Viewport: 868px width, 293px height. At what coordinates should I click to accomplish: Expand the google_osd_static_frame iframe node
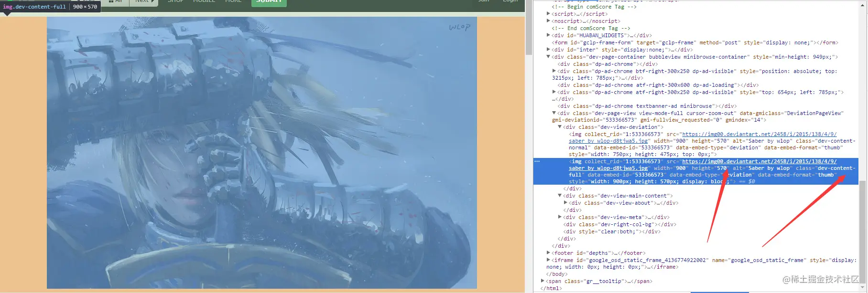[x=548, y=260]
